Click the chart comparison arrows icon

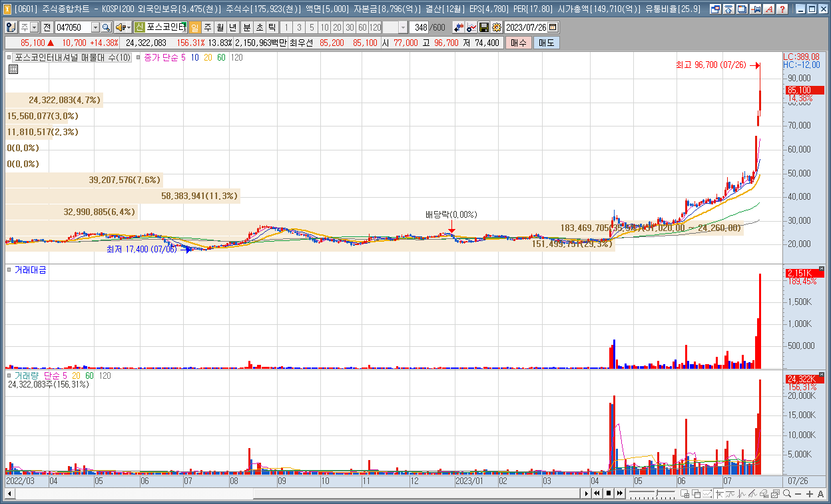458,27
